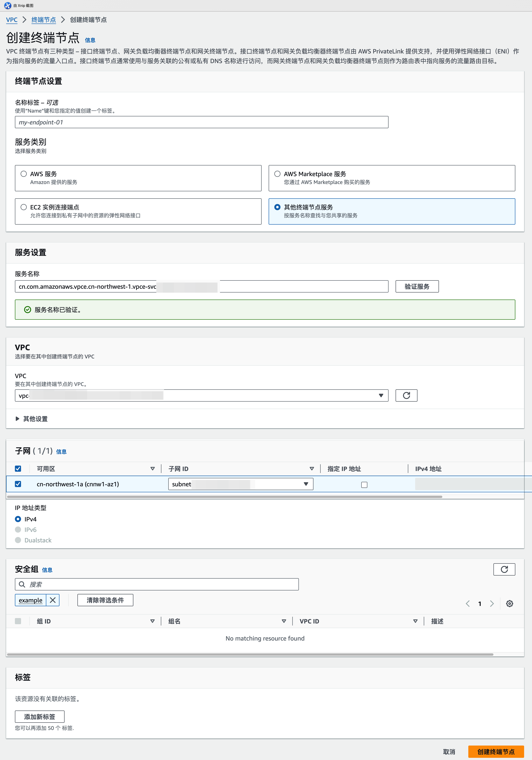The image size is (532, 760).
Task: Open 信息 link next to 子网 heading
Action: click(61, 452)
